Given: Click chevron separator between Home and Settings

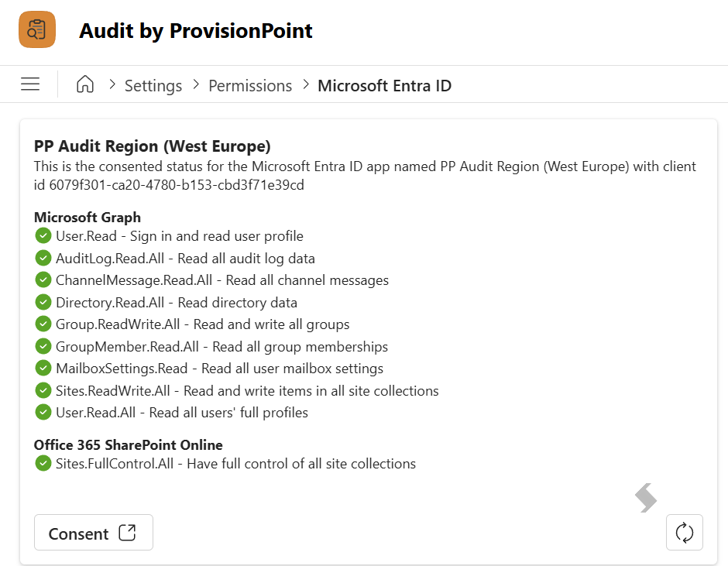Looking at the screenshot, I should pyautogui.click(x=112, y=84).
